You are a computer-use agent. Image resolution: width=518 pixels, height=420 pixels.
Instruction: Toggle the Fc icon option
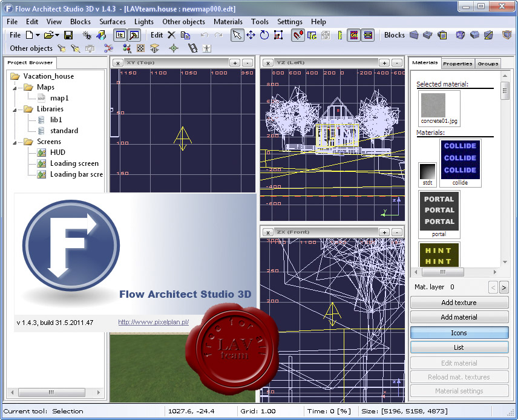tap(312, 35)
